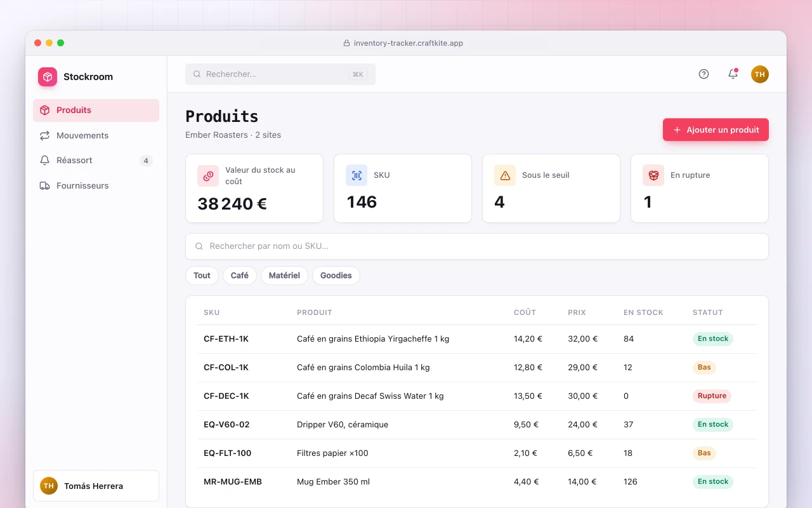Click the barcode icon on SKU card
Screen dimensions: 812x508
(357, 175)
